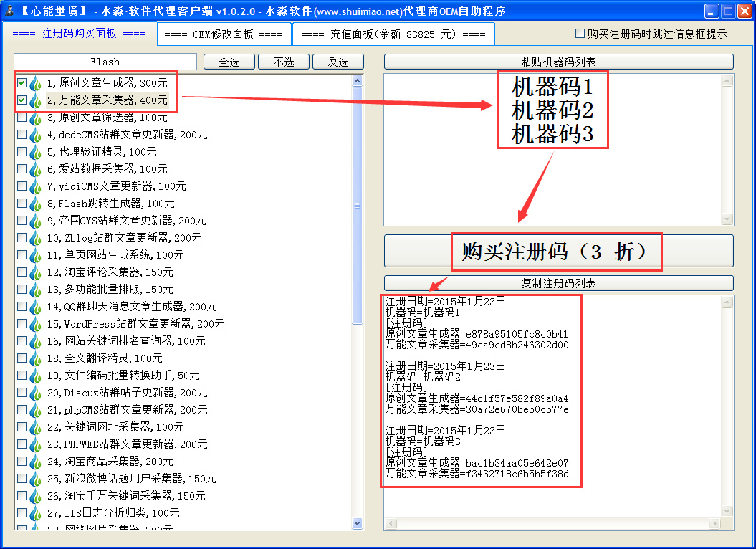The height and width of the screenshot is (549, 756).
Task: Click product list scrollbar down arrow
Action: coord(358,523)
